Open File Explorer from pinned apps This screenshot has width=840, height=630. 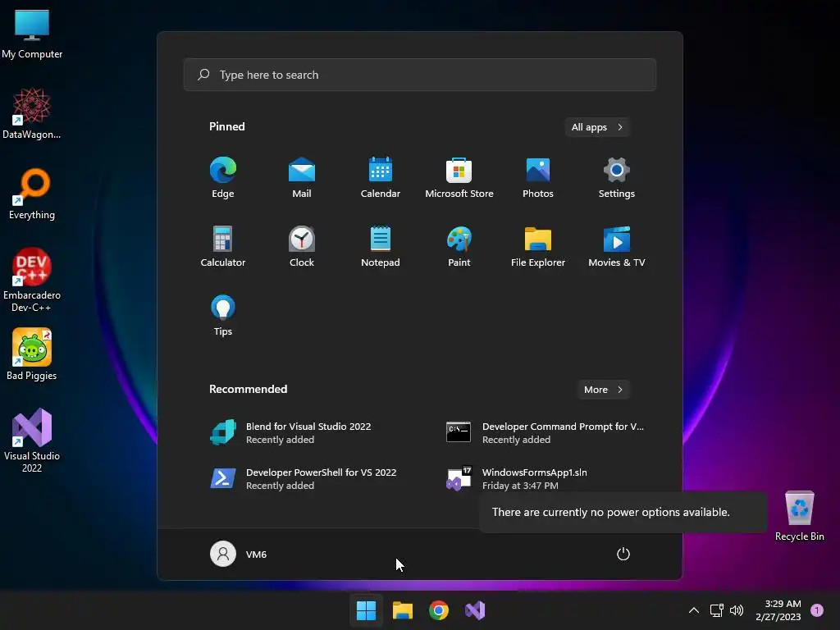click(x=538, y=246)
